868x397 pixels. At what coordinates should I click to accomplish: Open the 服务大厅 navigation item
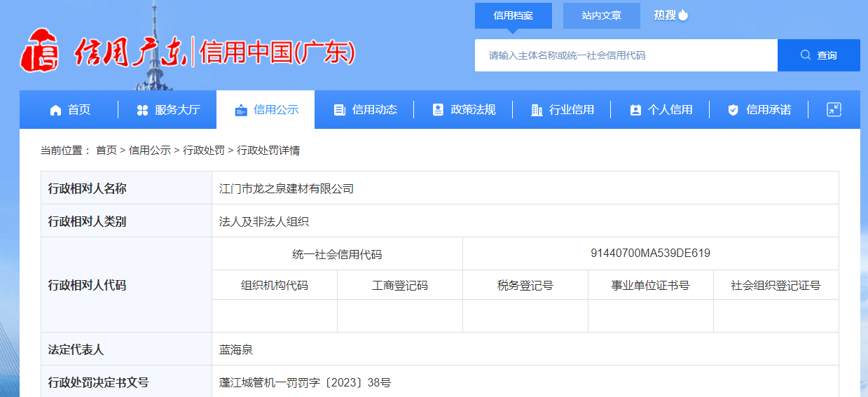(167, 110)
